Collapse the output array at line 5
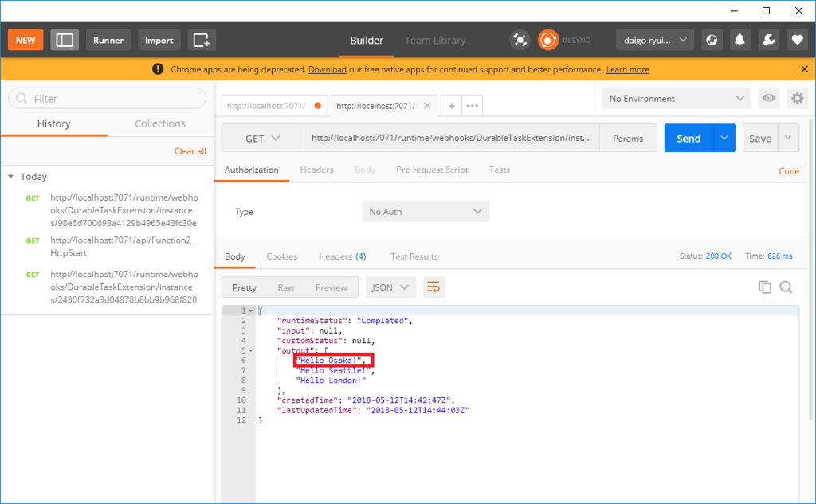Image resolution: width=816 pixels, height=504 pixels. 251,351
